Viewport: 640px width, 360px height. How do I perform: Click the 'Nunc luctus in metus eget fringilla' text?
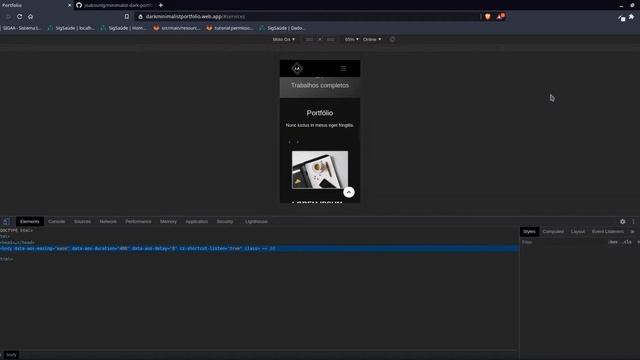320,125
